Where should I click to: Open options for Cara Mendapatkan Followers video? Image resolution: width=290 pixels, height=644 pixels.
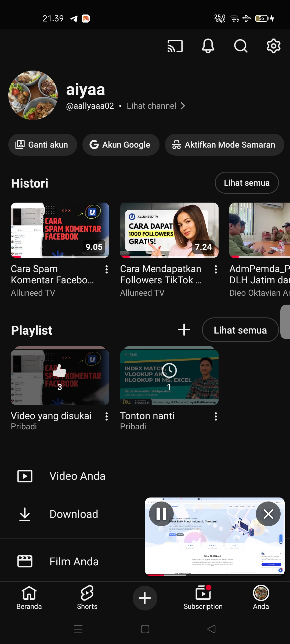[216, 269]
